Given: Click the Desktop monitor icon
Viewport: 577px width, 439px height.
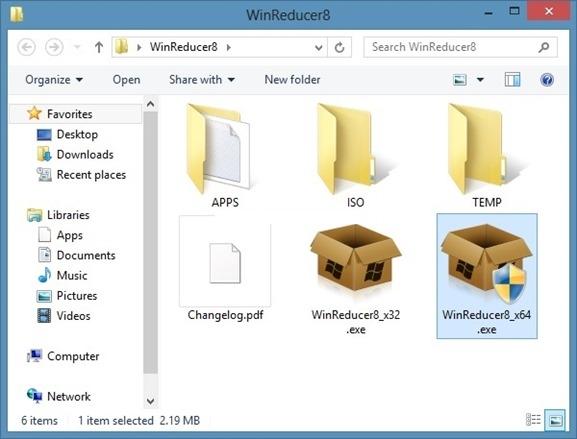Looking at the screenshot, I should tap(44, 135).
